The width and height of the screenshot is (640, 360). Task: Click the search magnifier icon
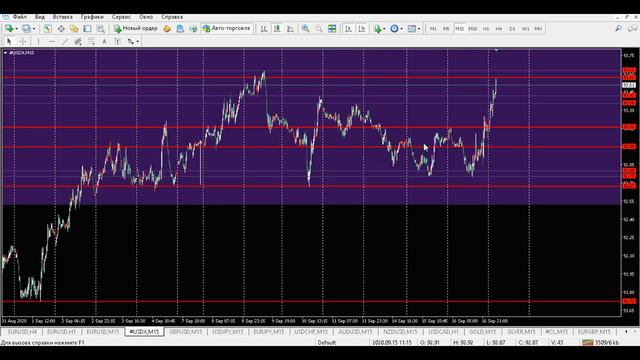coord(618,29)
